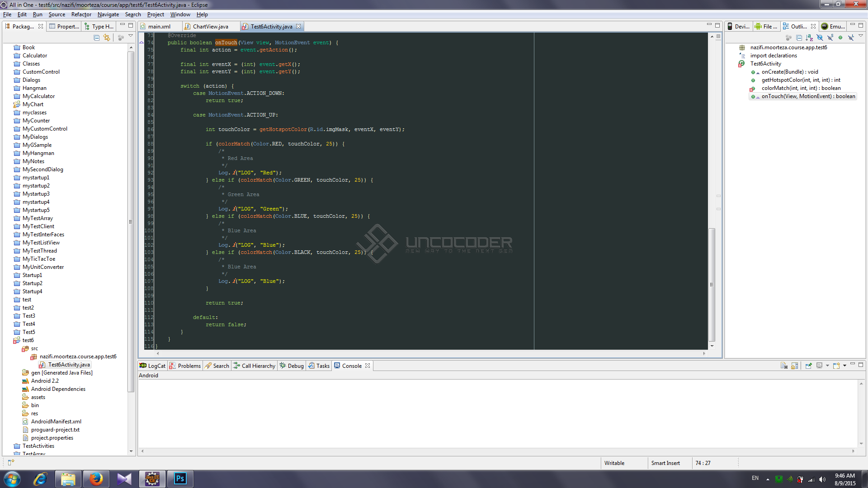The width and height of the screenshot is (868, 488).
Task: Switch to the Type Hierarchy tab
Action: coord(99,27)
